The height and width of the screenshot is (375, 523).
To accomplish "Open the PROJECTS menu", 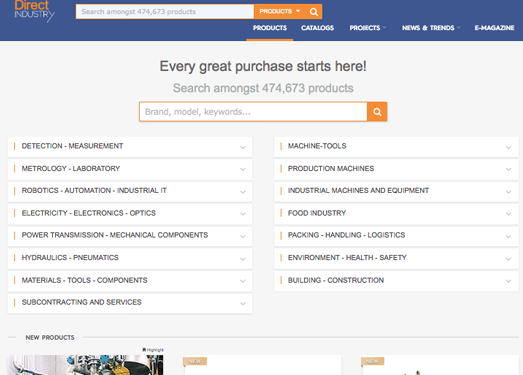I will pyautogui.click(x=368, y=28).
